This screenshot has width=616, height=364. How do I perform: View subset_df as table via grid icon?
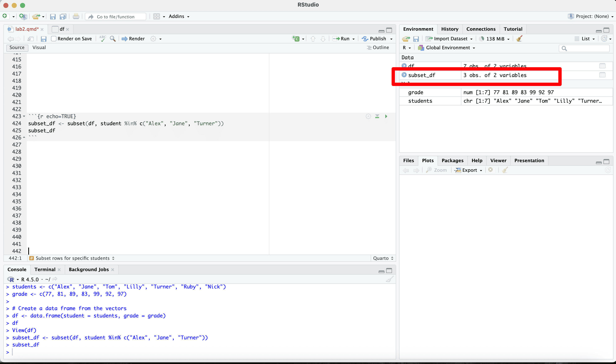point(602,75)
